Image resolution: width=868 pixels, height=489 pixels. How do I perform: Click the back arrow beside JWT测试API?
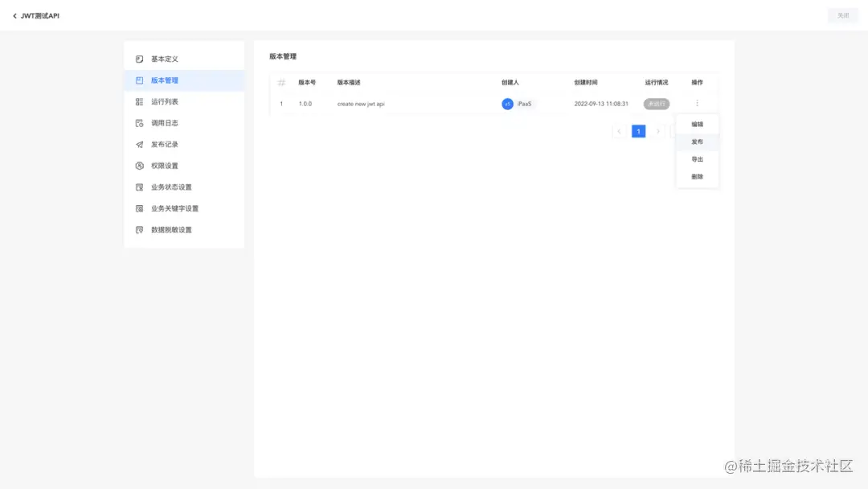point(15,16)
